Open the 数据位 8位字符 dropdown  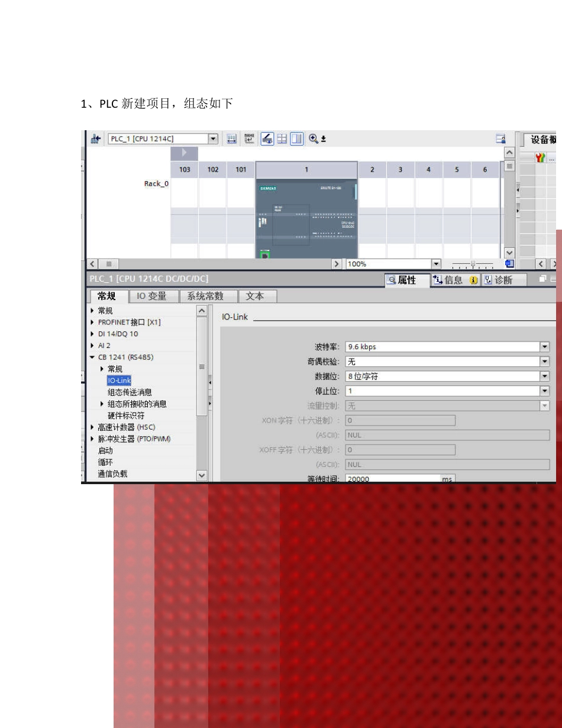click(545, 376)
